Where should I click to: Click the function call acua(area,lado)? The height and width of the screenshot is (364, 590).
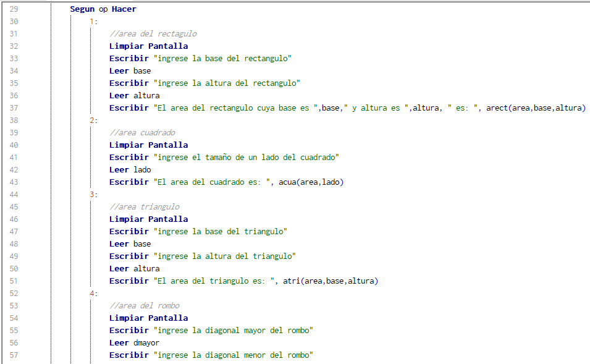click(311, 182)
